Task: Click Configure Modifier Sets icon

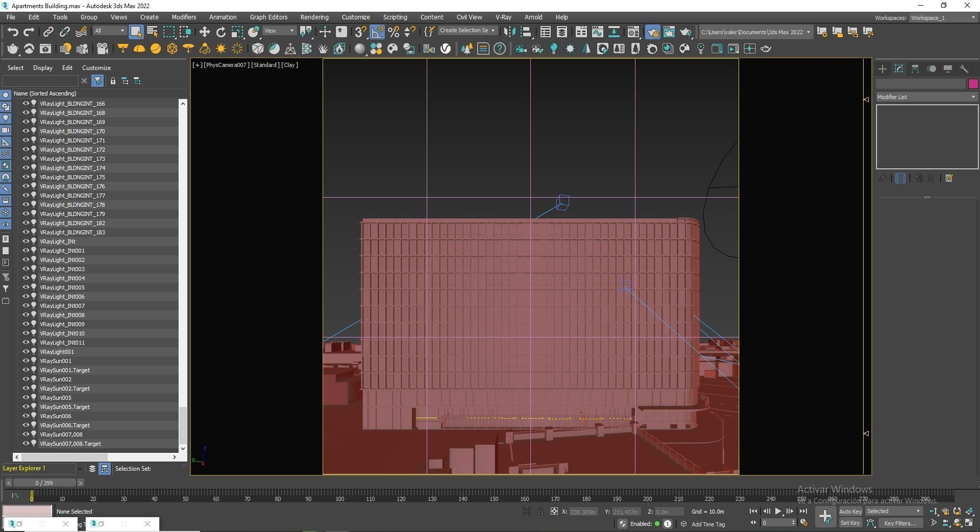Action: click(x=949, y=178)
